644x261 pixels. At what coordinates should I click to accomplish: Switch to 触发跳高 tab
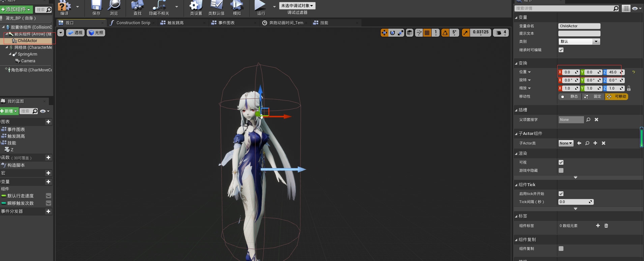point(183,23)
